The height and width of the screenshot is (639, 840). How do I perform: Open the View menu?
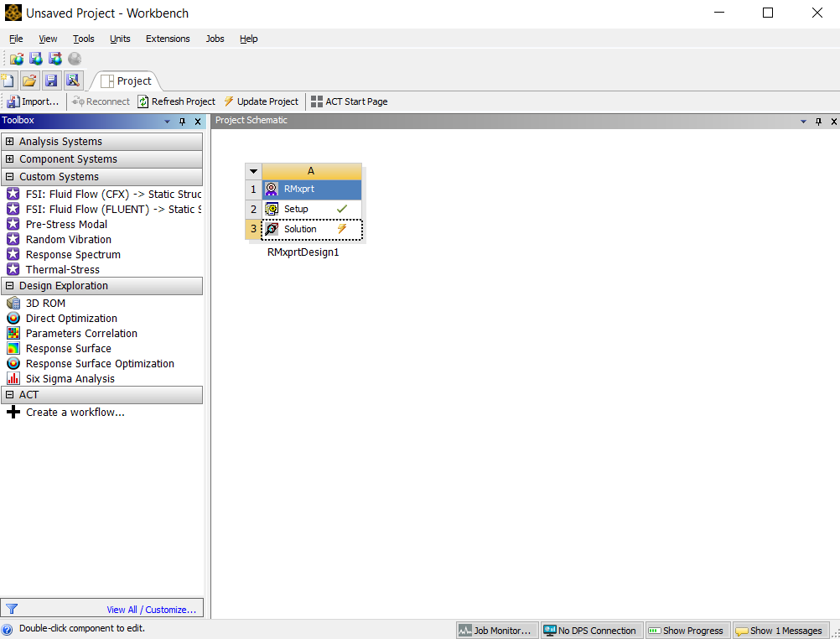tap(48, 39)
